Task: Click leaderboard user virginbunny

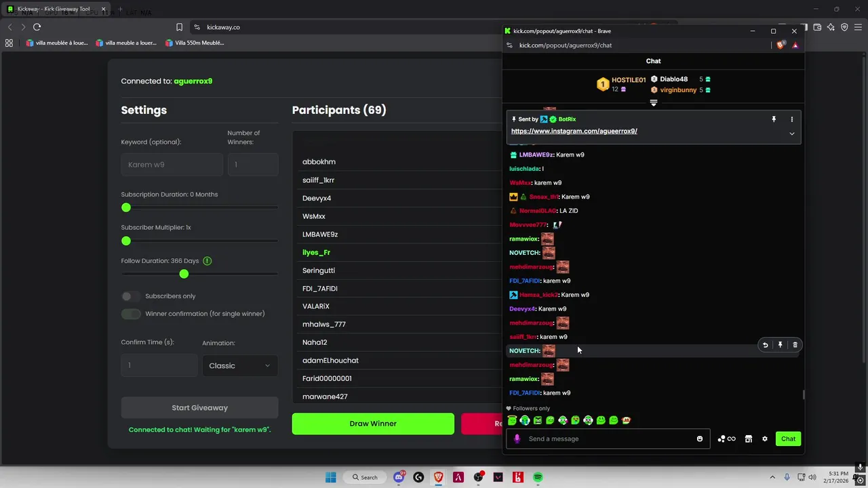Action: (x=678, y=90)
